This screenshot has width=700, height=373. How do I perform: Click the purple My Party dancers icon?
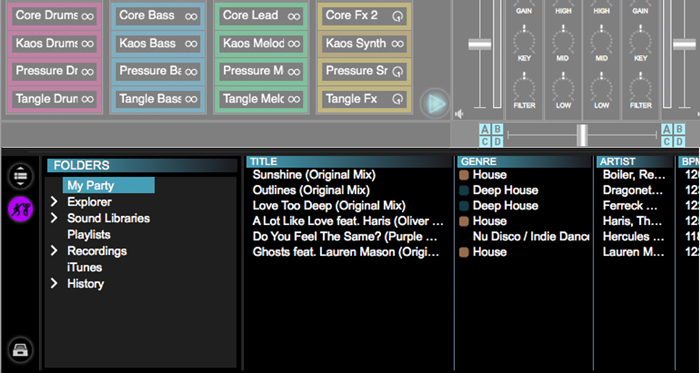[x=21, y=209]
